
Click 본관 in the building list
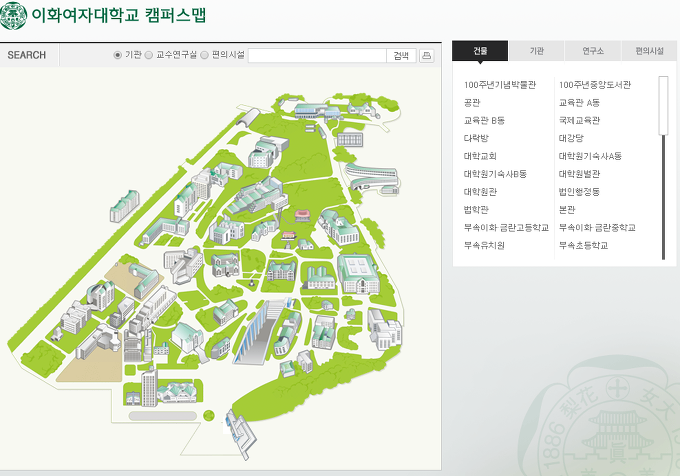567,210
